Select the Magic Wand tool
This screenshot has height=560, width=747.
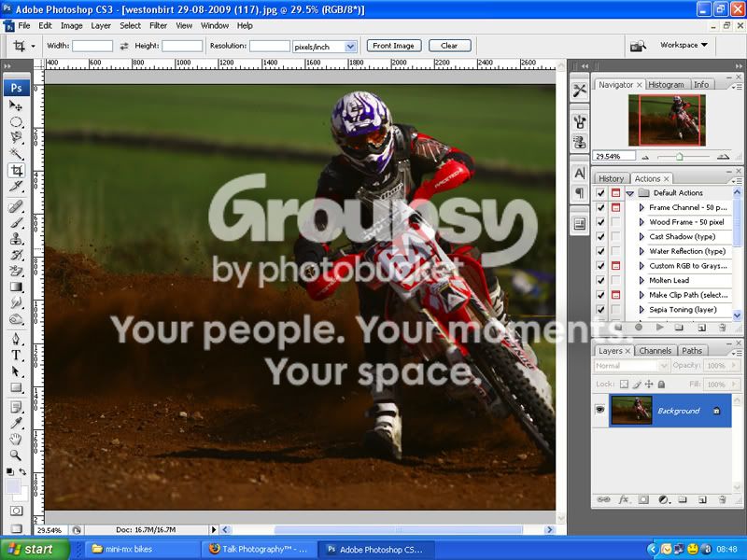pos(16,153)
